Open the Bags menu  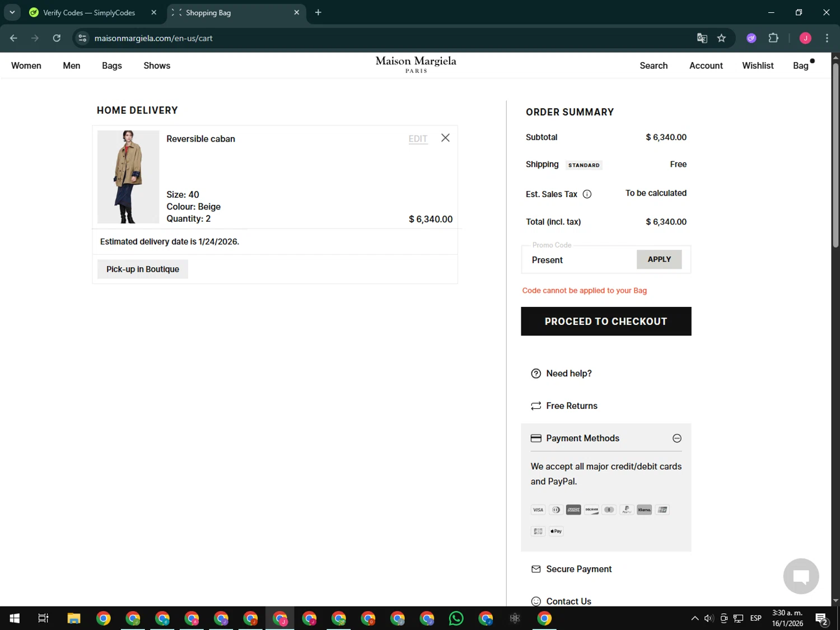(112, 66)
